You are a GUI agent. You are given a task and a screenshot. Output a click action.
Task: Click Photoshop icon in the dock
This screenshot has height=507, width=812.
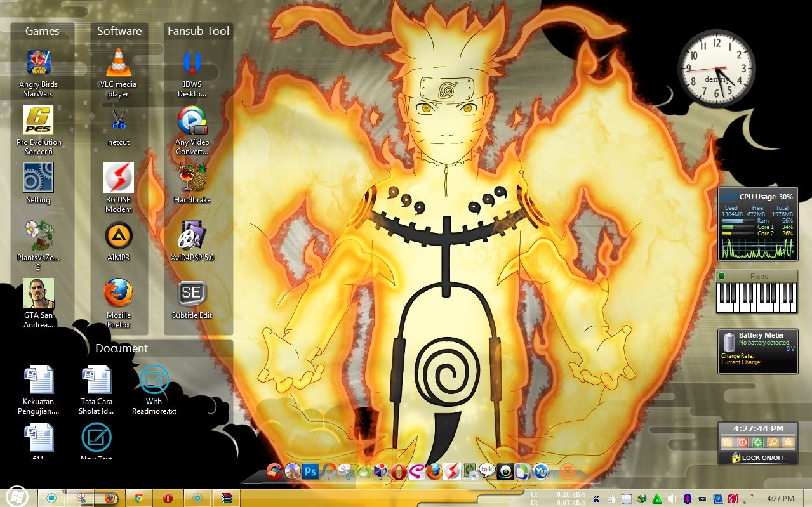[x=310, y=471]
